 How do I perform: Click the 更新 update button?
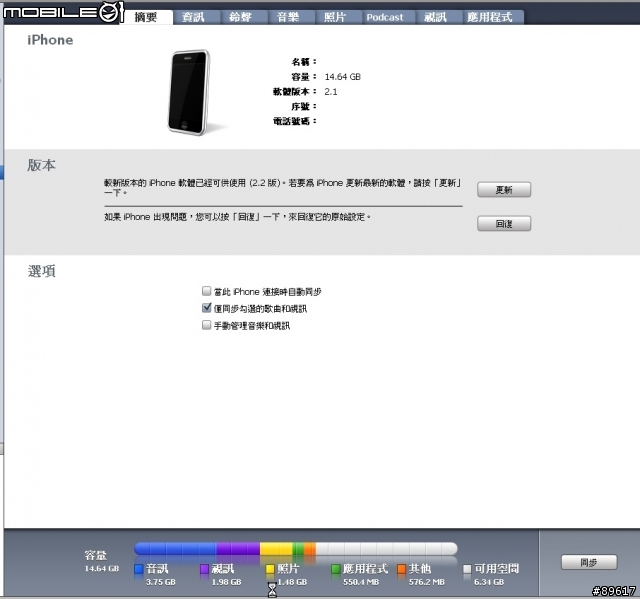[504, 190]
